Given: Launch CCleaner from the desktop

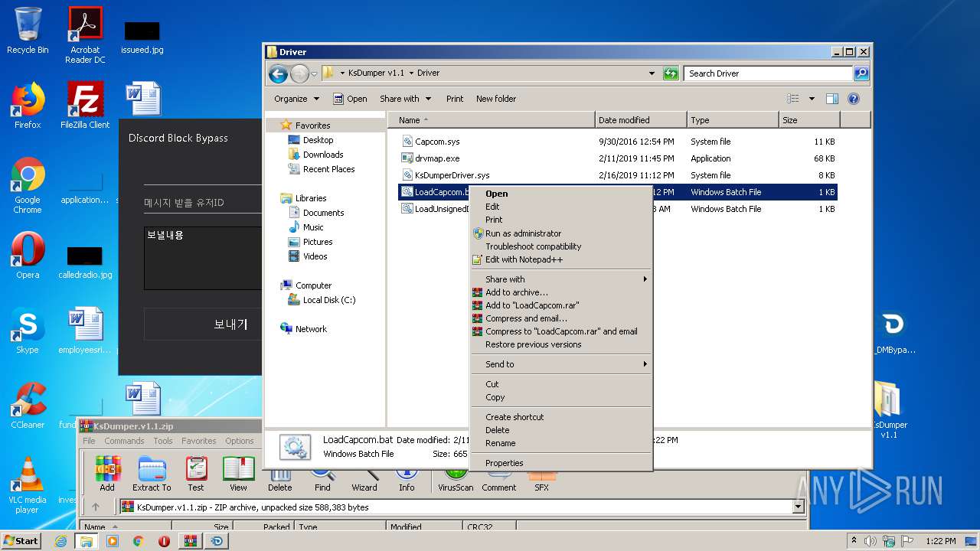Looking at the screenshot, I should coord(28,406).
